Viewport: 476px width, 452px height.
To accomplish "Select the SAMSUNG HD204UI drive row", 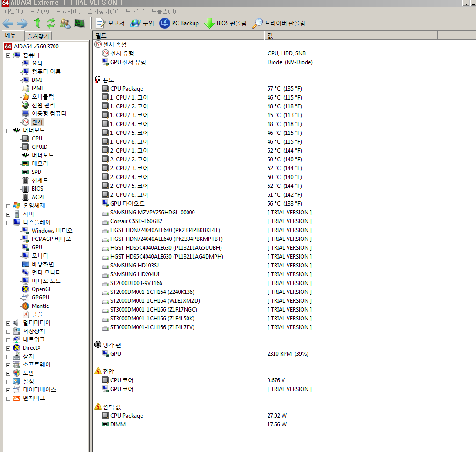I will [x=207, y=274].
